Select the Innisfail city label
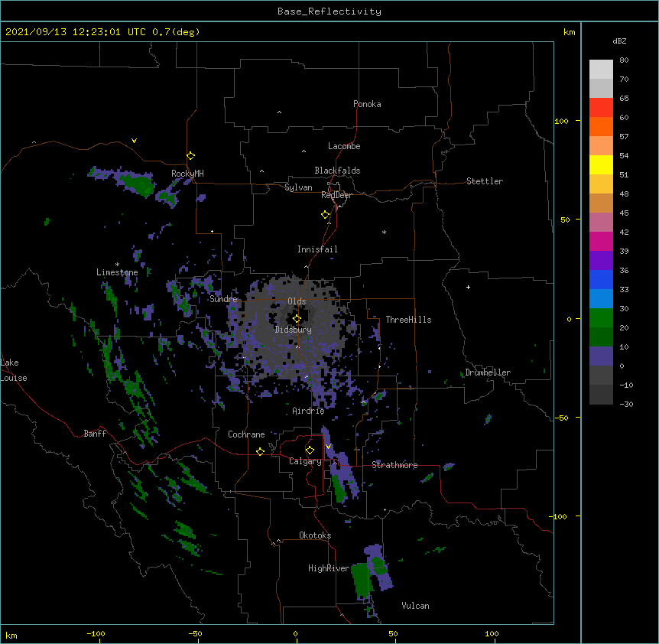659x644 pixels. tap(317, 249)
